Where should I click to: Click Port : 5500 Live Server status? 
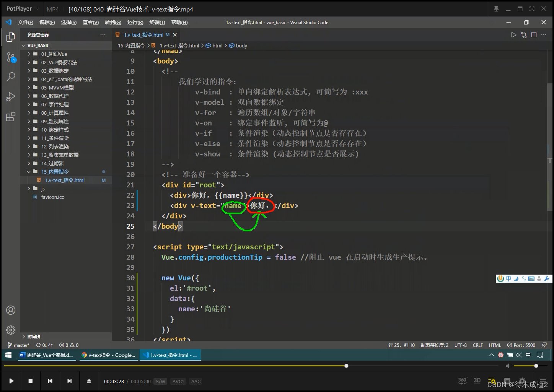coord(521,345)
